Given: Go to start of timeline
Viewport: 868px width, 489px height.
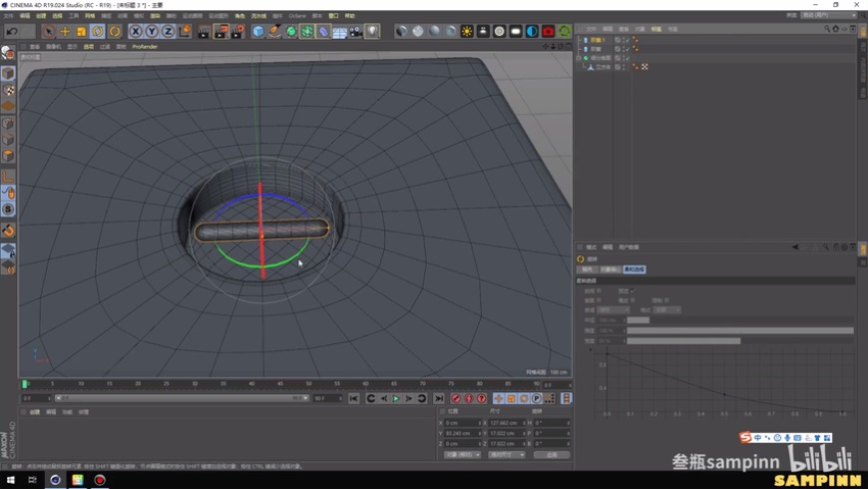Looking at the screenshot, I should pyautogui.click(x=354, y=398).
